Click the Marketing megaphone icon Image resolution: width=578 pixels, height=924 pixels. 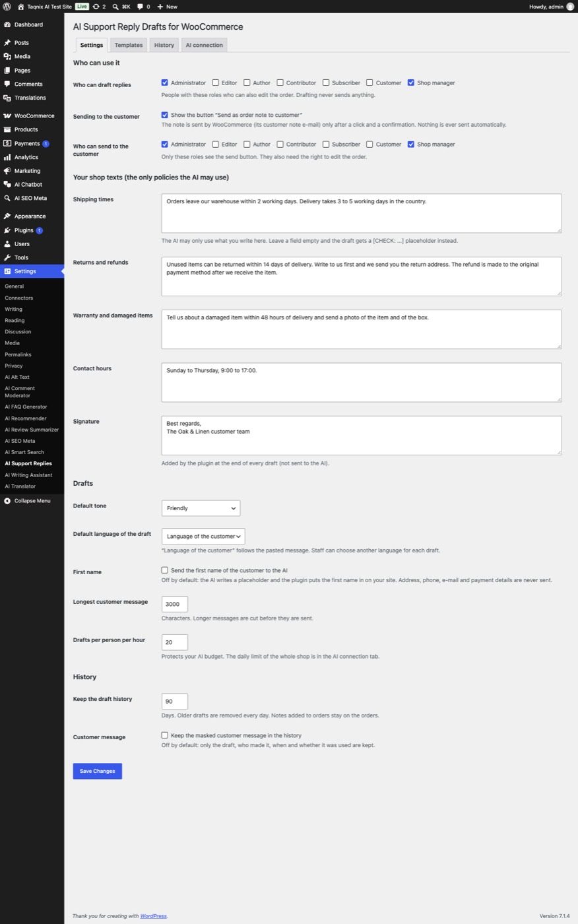(7, 171)
